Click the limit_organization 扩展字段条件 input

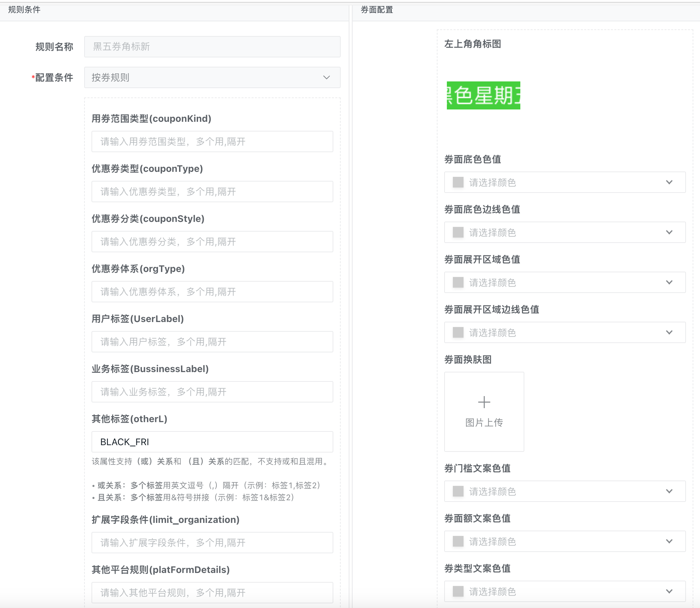pos(212,543)
